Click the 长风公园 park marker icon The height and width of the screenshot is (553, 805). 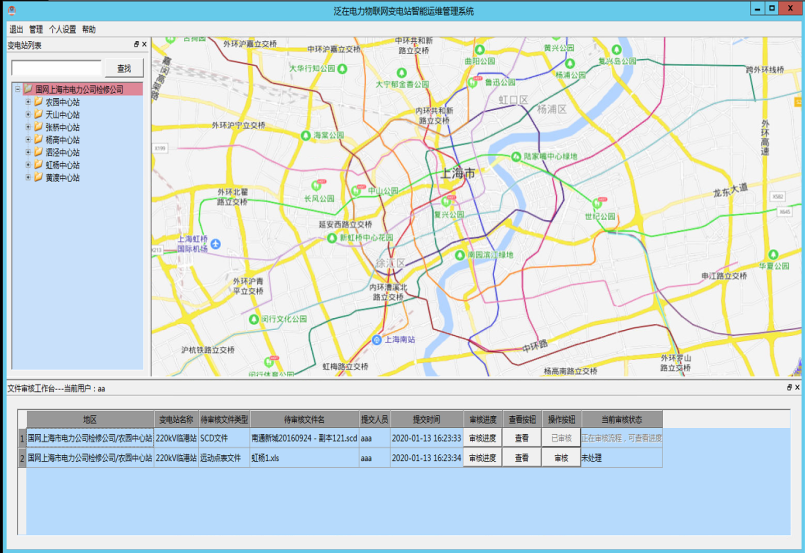coord(316,185)
